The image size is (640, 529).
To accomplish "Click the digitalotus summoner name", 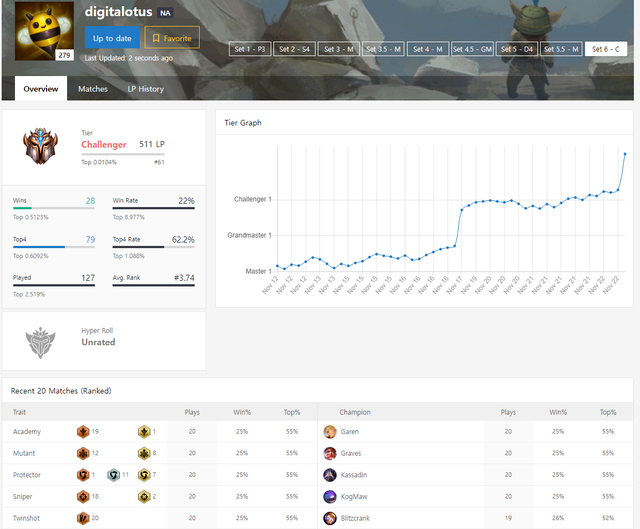I will pos(118,12).
